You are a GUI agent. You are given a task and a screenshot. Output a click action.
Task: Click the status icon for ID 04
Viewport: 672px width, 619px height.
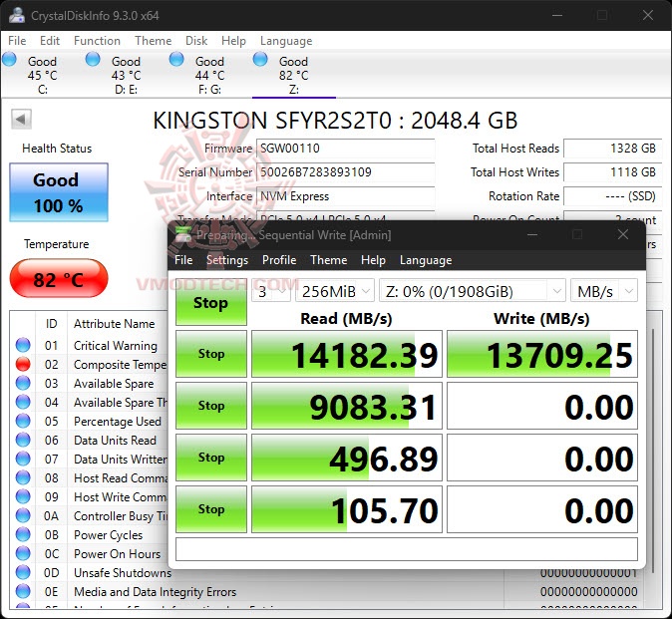pos(23,402)
